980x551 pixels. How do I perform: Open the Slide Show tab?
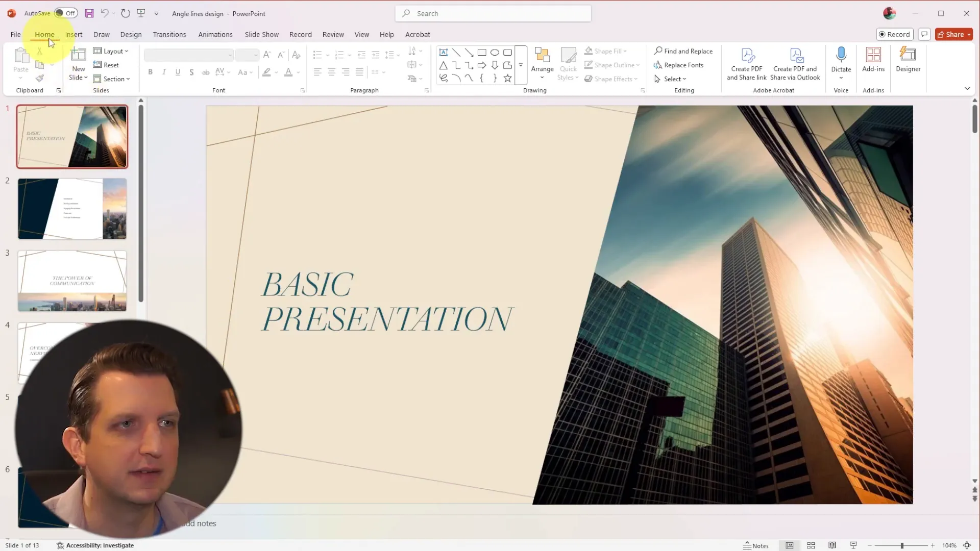(x=261, y=34)
